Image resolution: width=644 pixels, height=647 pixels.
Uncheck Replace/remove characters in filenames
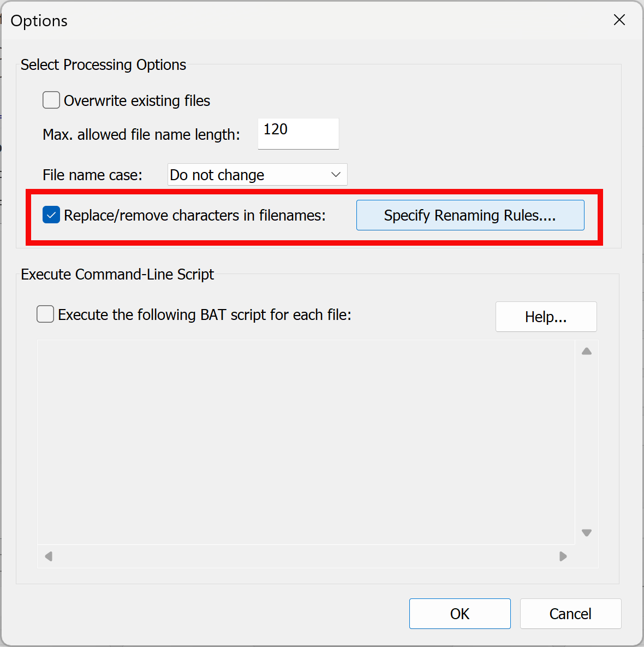click(x=51, y=215)
